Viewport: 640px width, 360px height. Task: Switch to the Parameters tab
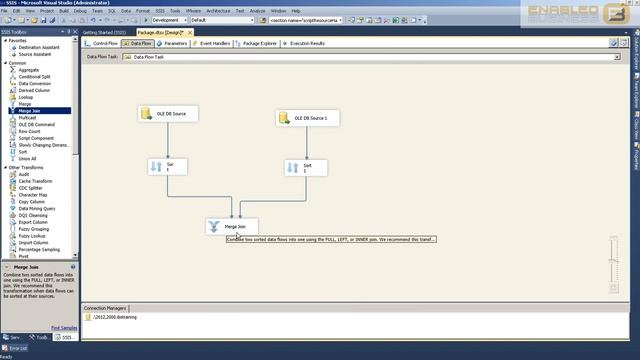coord(172,43)
